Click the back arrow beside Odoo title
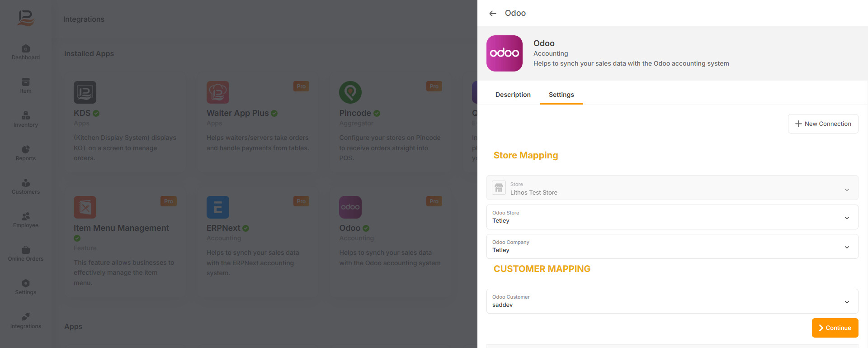868x348 pixels. tap(493, 14)
